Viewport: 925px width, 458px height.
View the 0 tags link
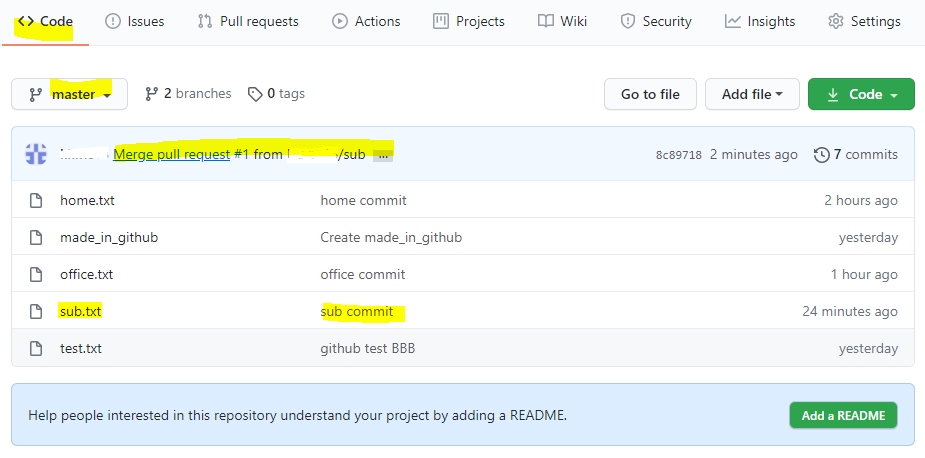pos(276,93)
